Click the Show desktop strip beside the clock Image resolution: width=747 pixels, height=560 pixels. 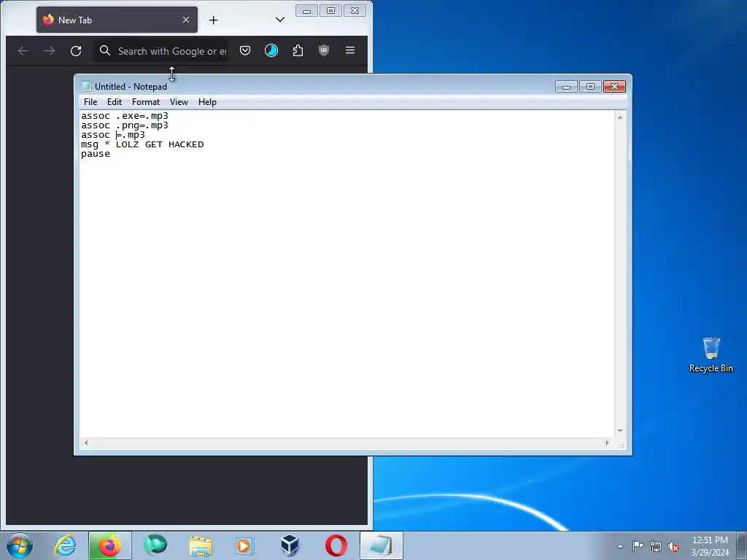coord(742,546)
